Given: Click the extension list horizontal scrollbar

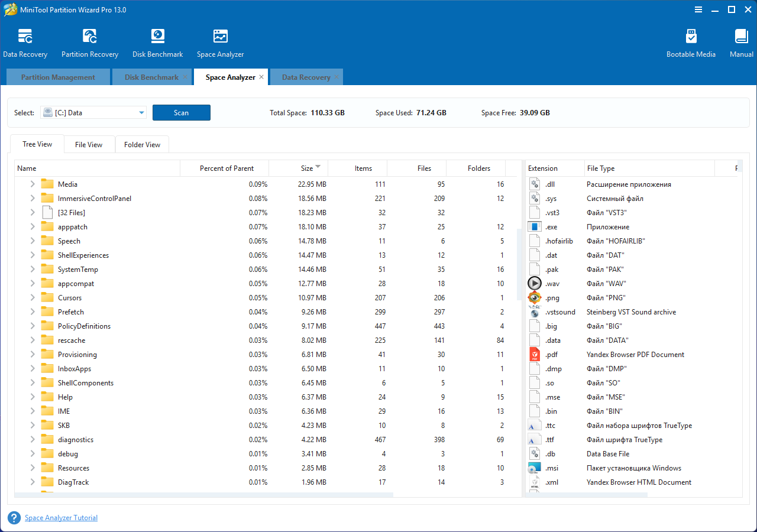Looking at the screenshot, I should (x=585, y=494).
